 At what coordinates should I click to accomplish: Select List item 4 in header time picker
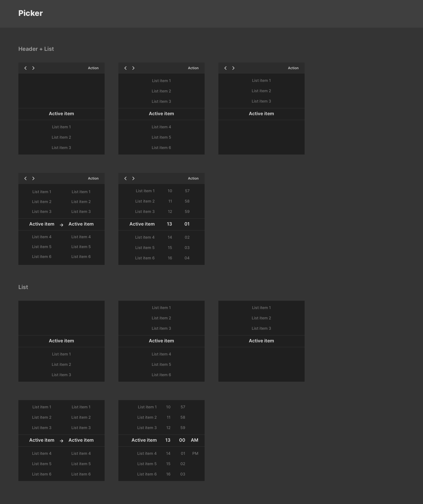(x=145, y=237)
